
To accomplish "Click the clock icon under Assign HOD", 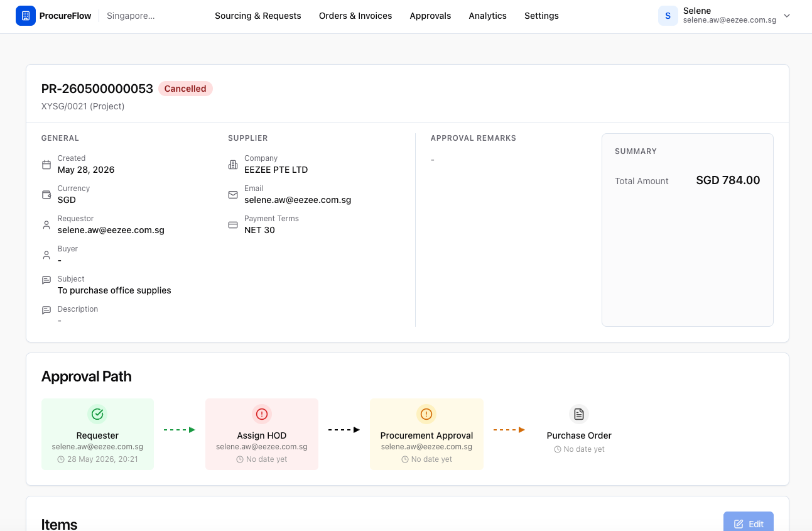I will click(x=240, y=459).
